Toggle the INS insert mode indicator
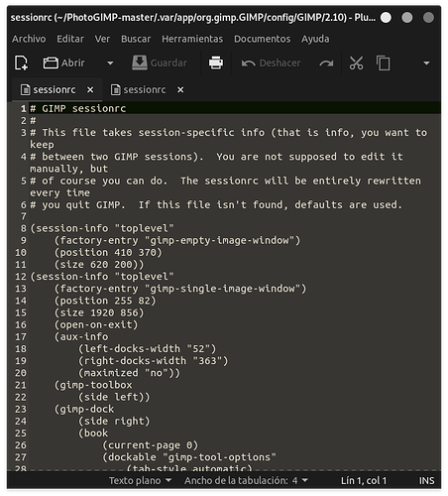This screenshot has height=496, width=448. [x=426, y=480]
